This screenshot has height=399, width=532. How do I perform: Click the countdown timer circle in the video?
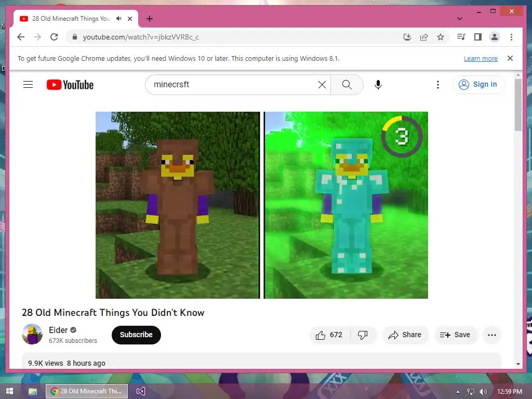tap(402, 137)
